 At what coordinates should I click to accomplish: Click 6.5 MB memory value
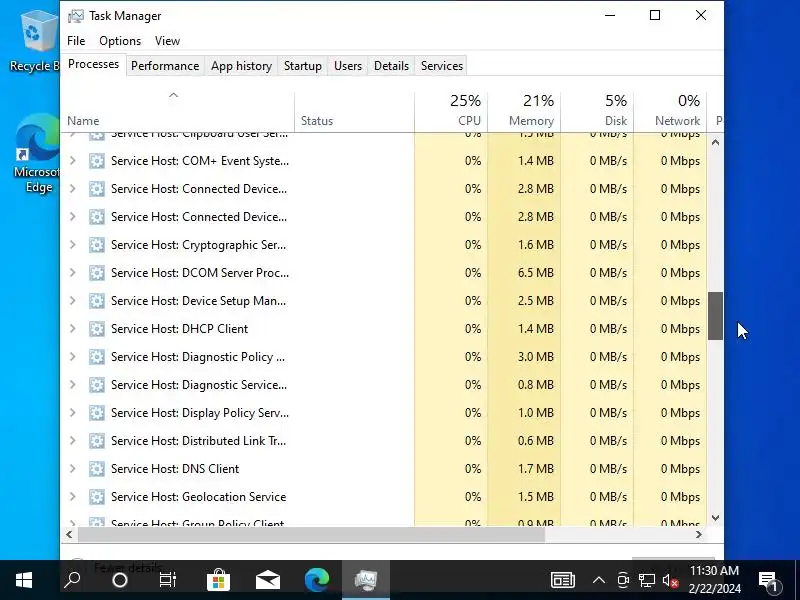[536, 273]
